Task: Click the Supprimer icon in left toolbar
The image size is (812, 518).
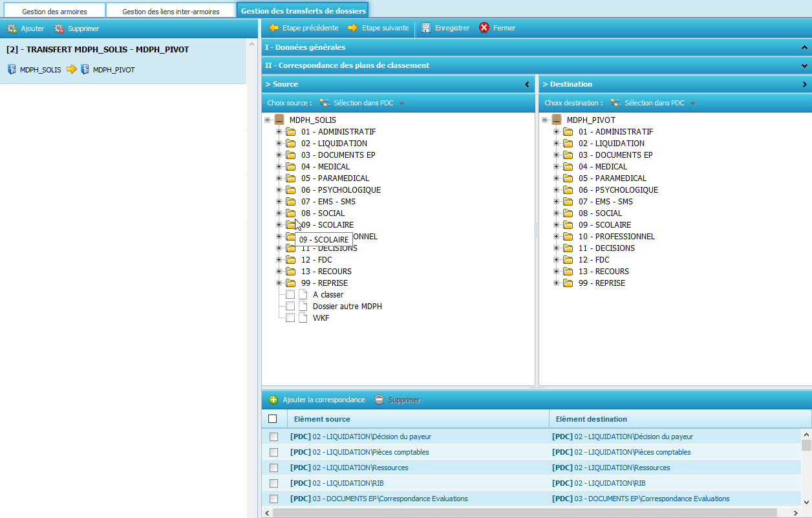Action: click(x=59, y=28)
